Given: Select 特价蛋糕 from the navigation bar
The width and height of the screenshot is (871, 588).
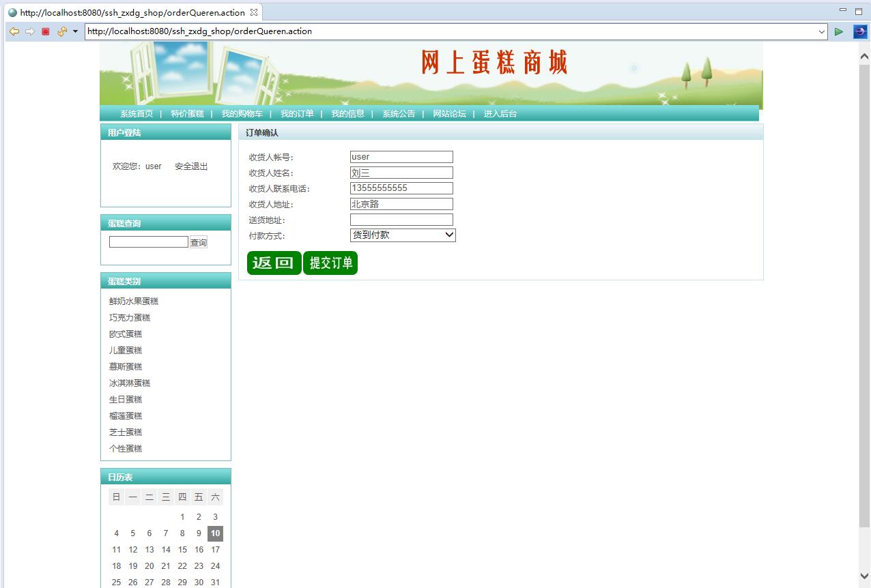Looking at the screenshot, I should [187, 114].
